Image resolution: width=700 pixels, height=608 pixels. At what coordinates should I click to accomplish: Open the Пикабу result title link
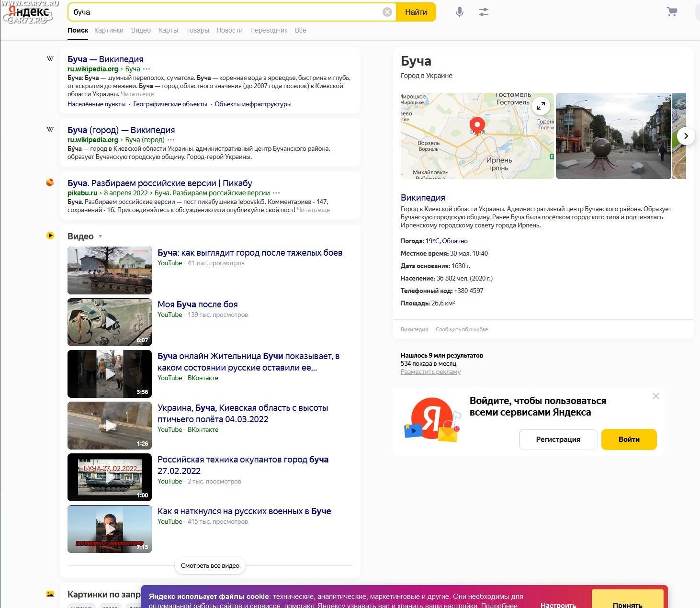pos(160,183)
